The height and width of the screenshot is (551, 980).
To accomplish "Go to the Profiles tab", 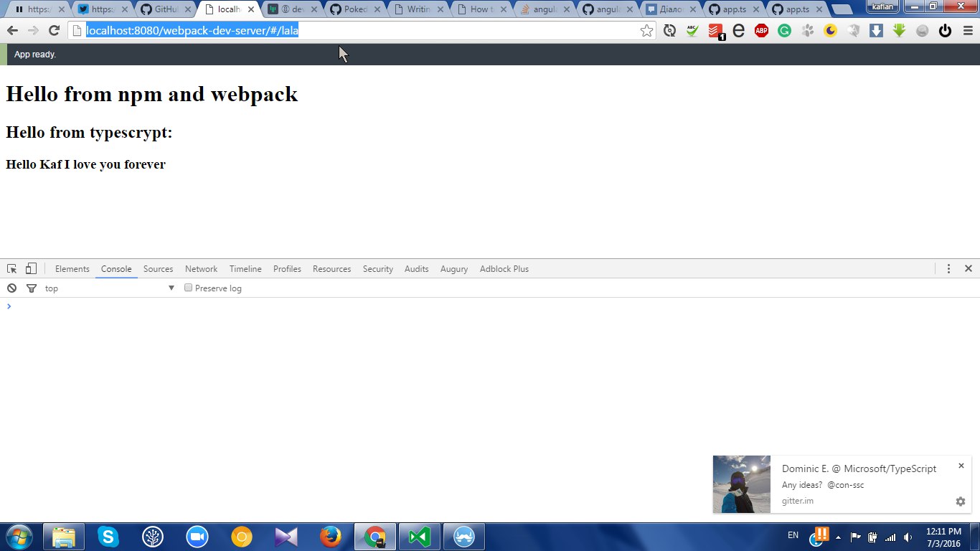I will tap(287, 269).
